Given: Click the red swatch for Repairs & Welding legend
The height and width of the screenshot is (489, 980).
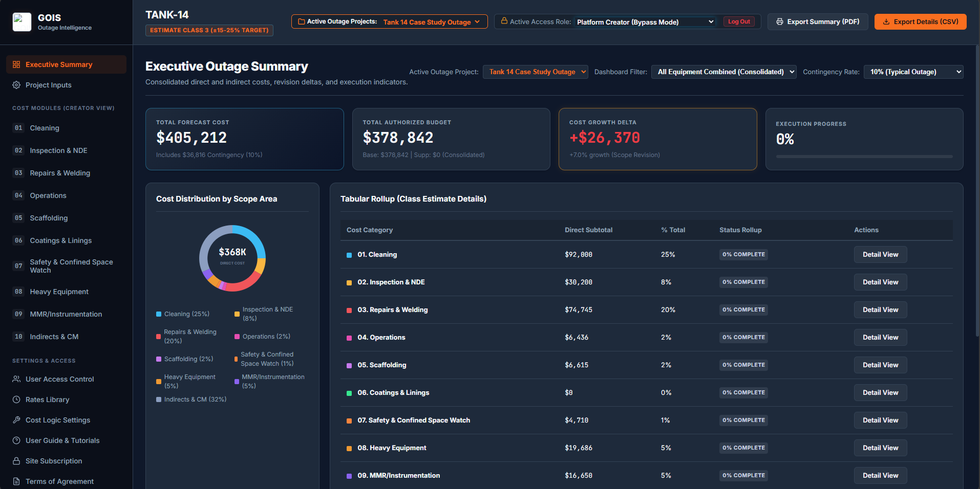Looking at the screenshot, I should (x=159, y=337).
